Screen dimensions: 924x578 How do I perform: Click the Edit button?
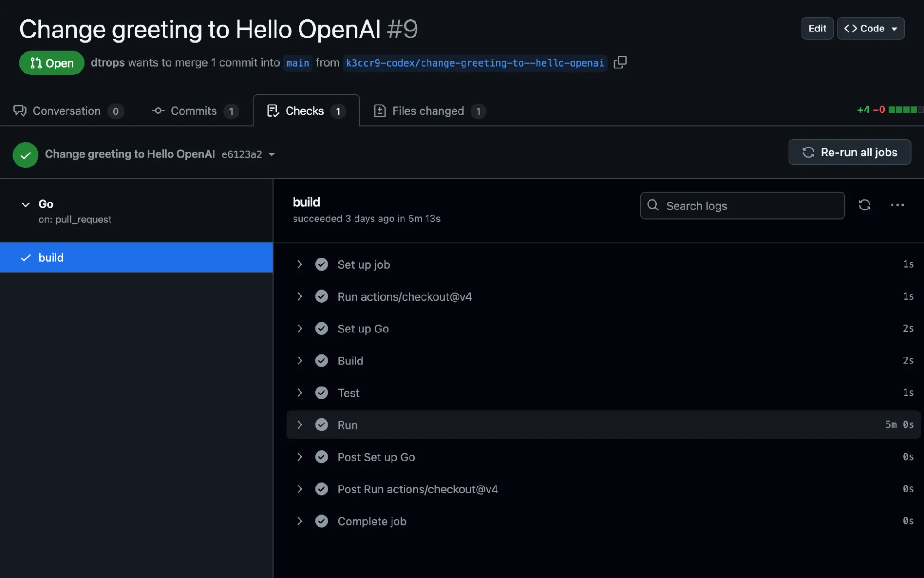[x=817, y=28]
